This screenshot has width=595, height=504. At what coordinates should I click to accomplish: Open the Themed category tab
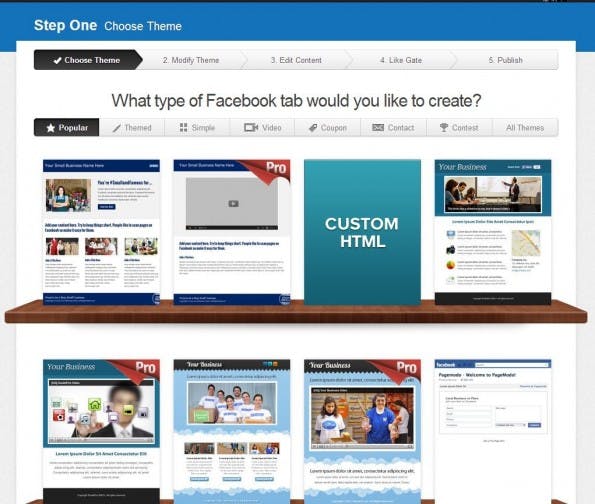tap(132, 128)
